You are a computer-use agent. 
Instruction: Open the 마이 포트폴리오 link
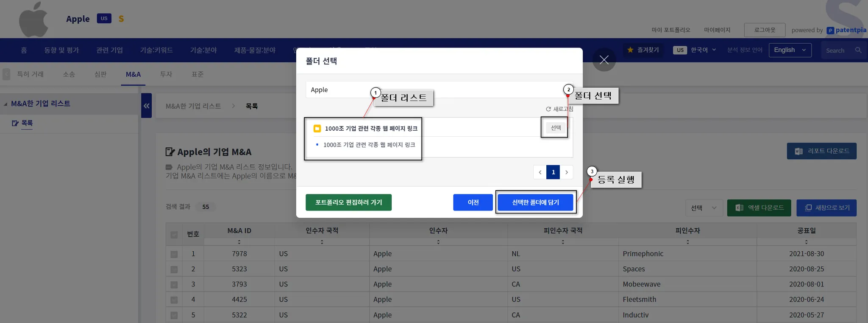671,30
